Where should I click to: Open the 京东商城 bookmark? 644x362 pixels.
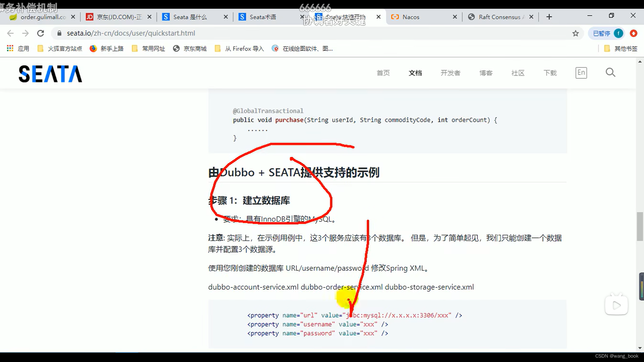point(190,49)
